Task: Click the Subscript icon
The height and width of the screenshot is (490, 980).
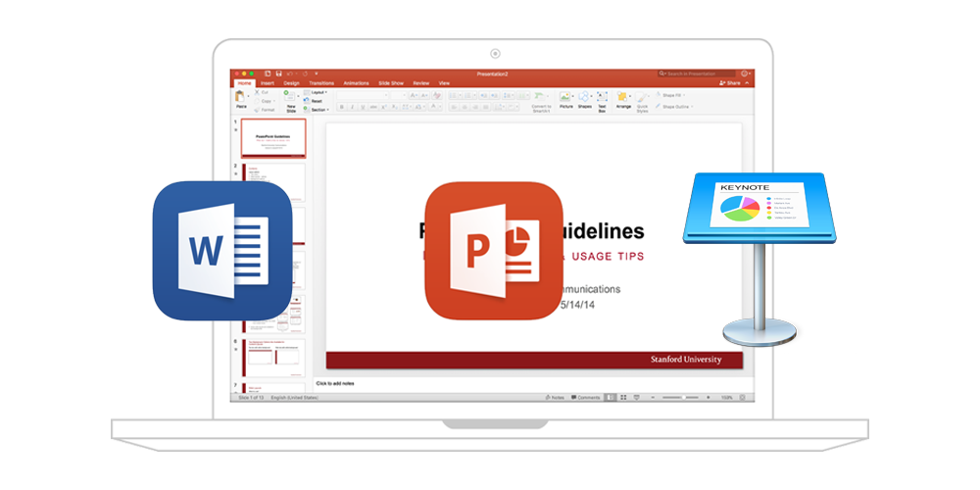Action: [x=395, y=107]
